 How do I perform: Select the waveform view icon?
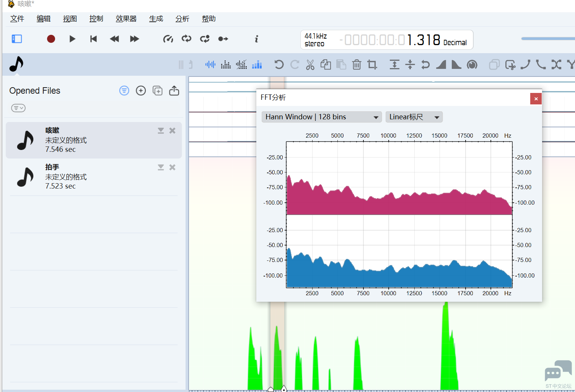[x=210, y=65]
